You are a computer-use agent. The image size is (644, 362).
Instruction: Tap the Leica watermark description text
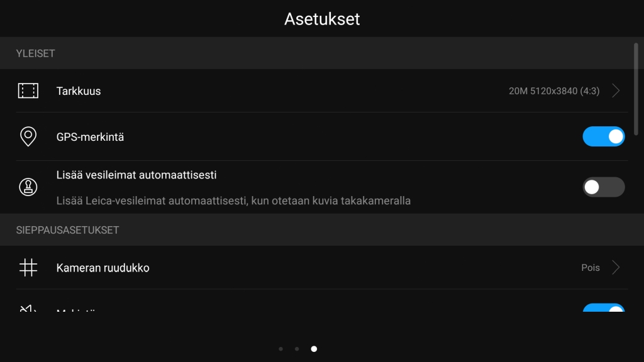(233, 201)
